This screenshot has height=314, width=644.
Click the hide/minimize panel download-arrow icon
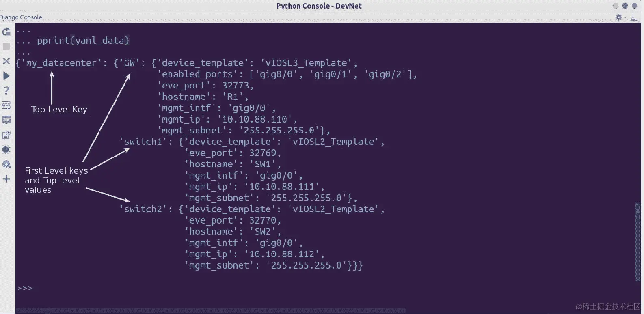(633, 17)
